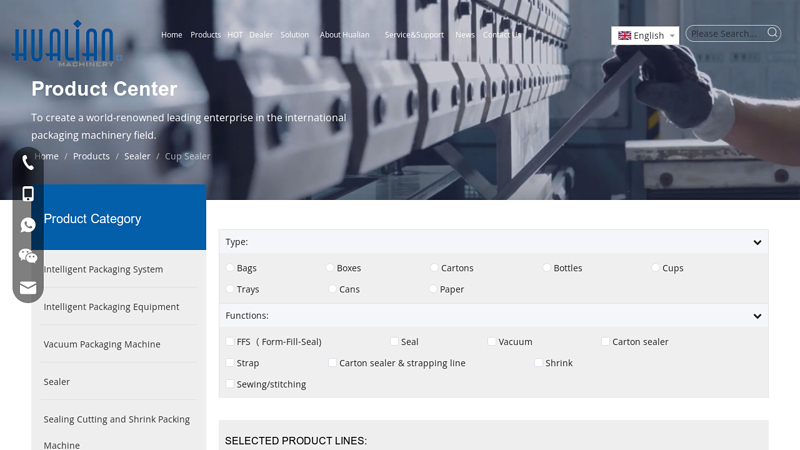This screenshot has height=450, width=800.
Task: Check the Shrink function checkbox
Action: click(x=539, y=363)
